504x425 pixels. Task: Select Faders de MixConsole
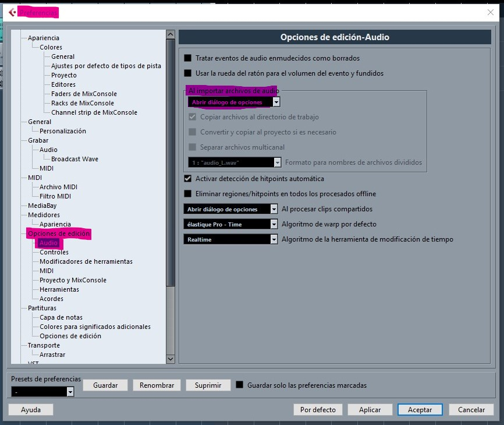[x=84, y=94]
